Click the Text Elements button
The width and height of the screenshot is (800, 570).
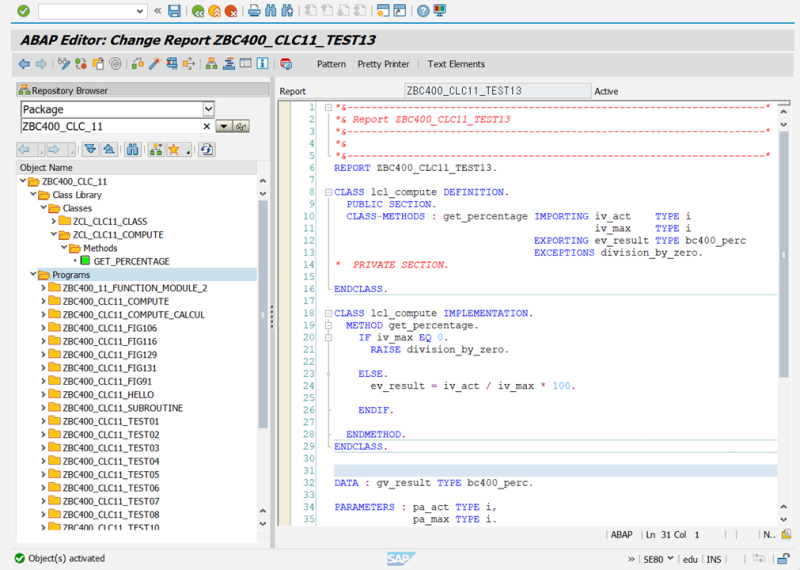(456, 64)
